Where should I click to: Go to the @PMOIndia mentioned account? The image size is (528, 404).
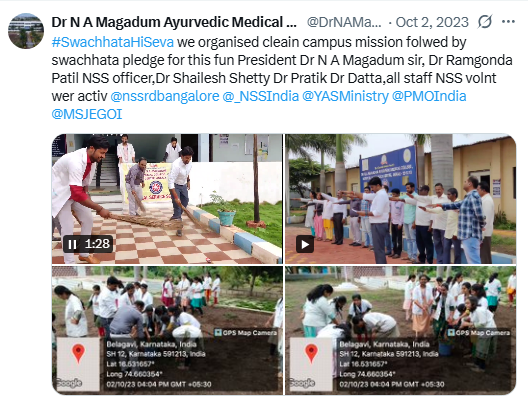[x=429, y=96]
